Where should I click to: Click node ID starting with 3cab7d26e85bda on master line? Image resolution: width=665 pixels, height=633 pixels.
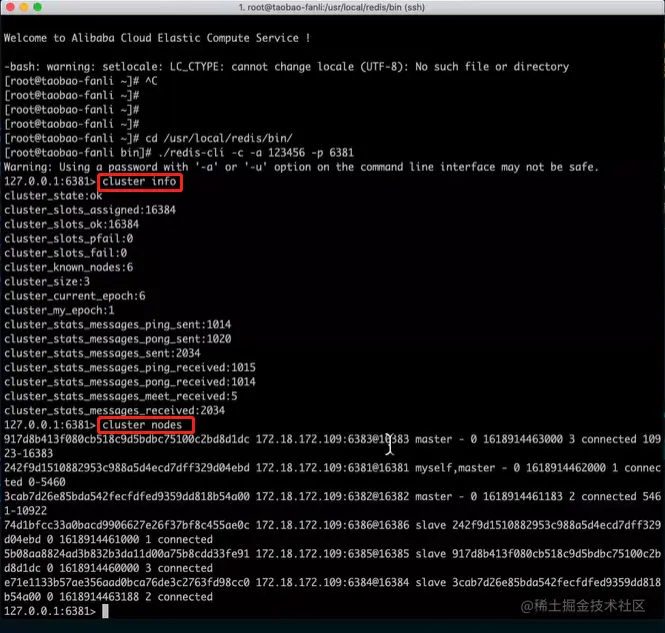pos(127,496)
